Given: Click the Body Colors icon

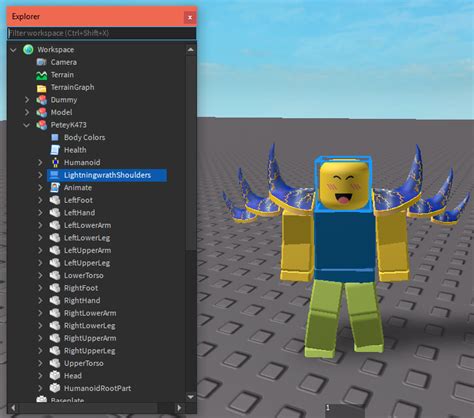Looking at the screenshot, I should [x=55, y=137].
